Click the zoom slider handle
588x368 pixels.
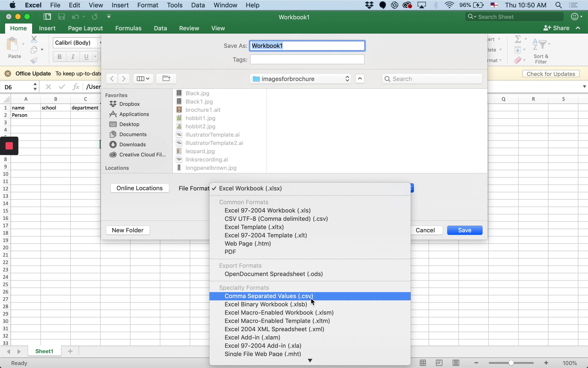511,363
